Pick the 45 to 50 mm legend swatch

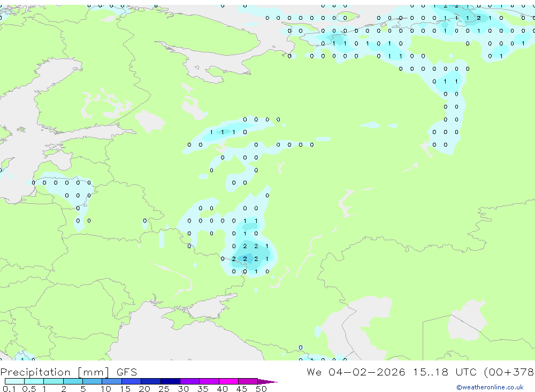[x=248, y=381]
